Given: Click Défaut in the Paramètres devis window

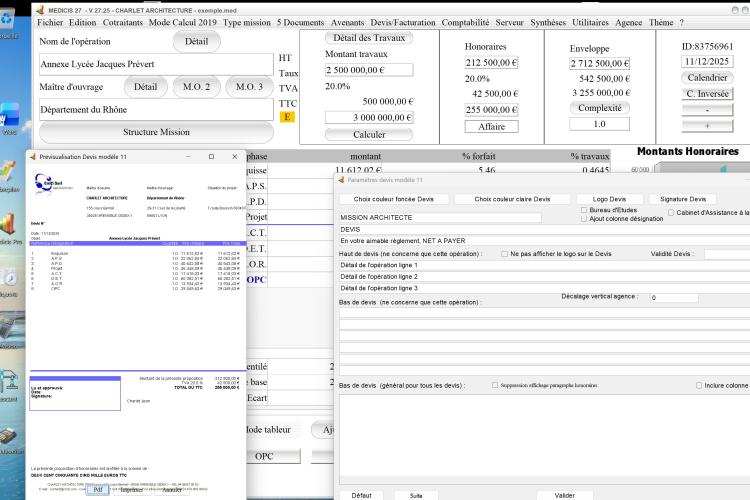Looking at the screenshot, I should [361, 495].
